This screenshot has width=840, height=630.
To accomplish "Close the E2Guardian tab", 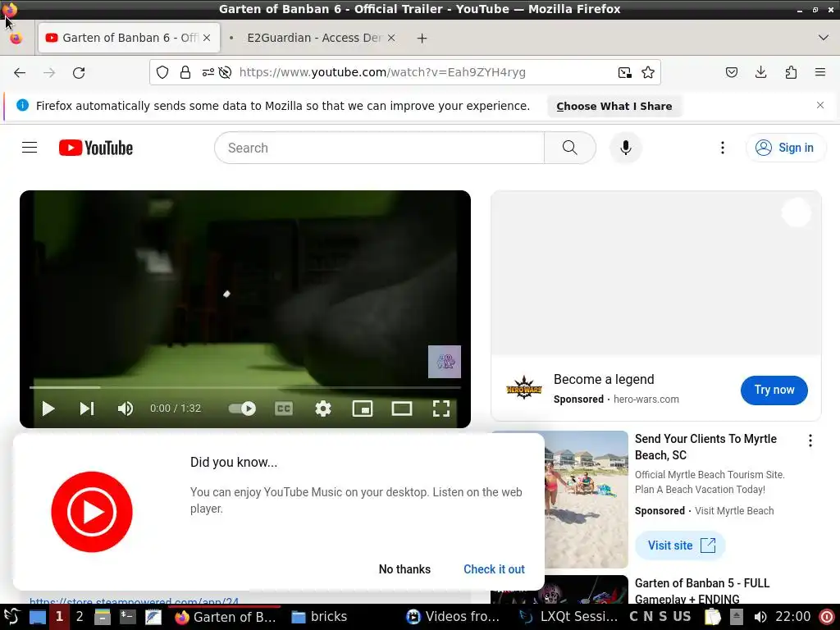I will tap(391, 38).
